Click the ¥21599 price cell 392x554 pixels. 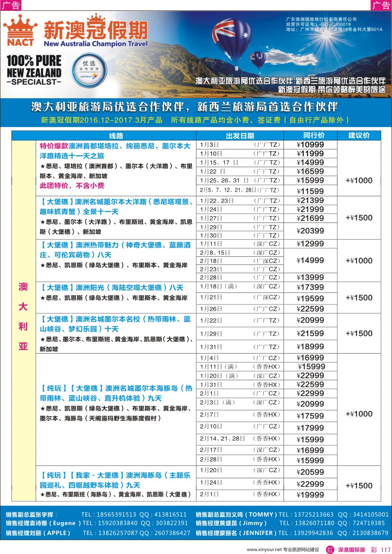coord(310,333)
